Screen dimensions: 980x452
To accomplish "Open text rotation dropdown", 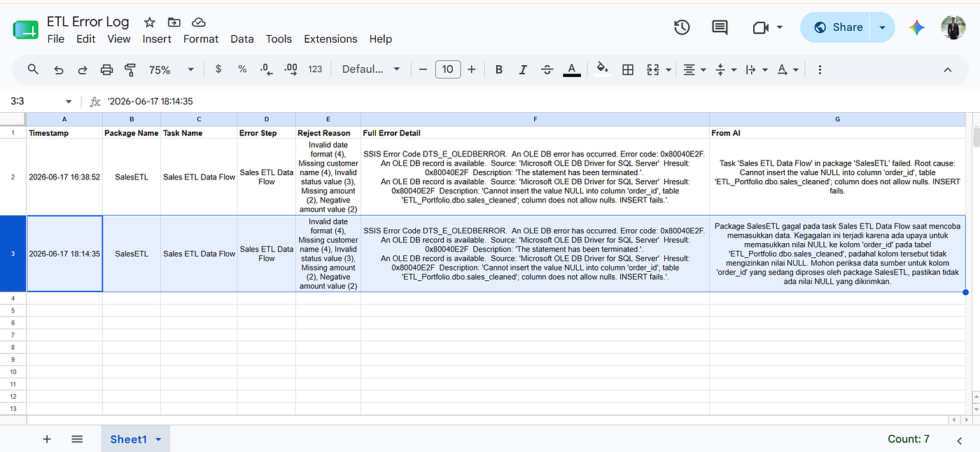I will pyautogui.click(x=787, y=69).
